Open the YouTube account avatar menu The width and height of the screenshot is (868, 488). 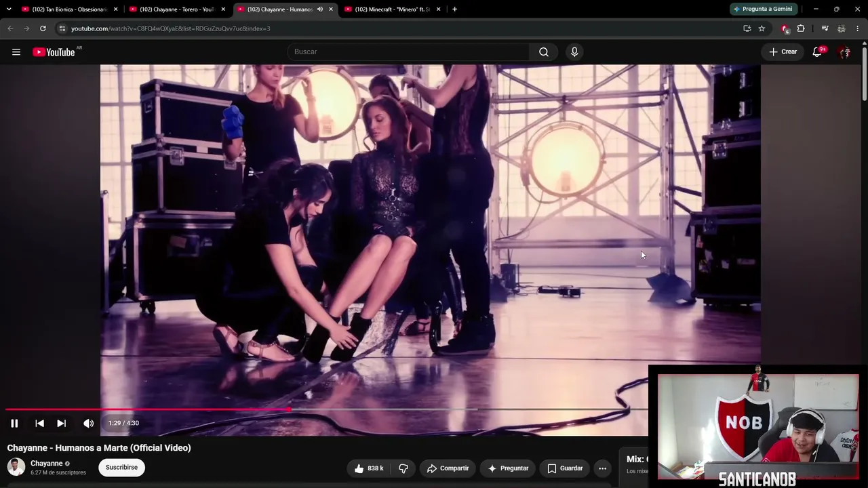(844, 52)
